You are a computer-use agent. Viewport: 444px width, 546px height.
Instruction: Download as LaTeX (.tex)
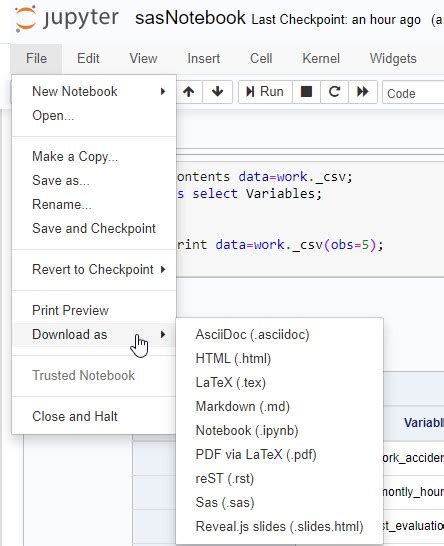tap(280, 383)
